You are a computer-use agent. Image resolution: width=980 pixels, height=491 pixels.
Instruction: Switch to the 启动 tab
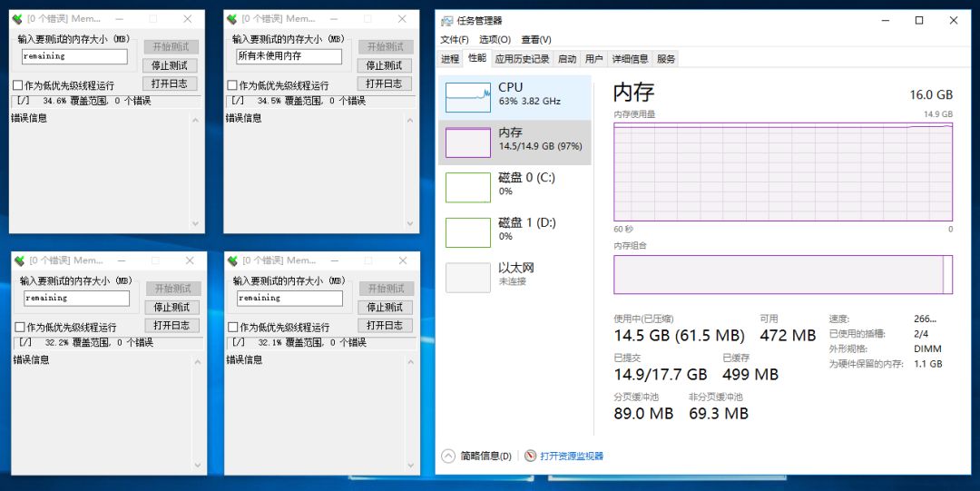567,59
